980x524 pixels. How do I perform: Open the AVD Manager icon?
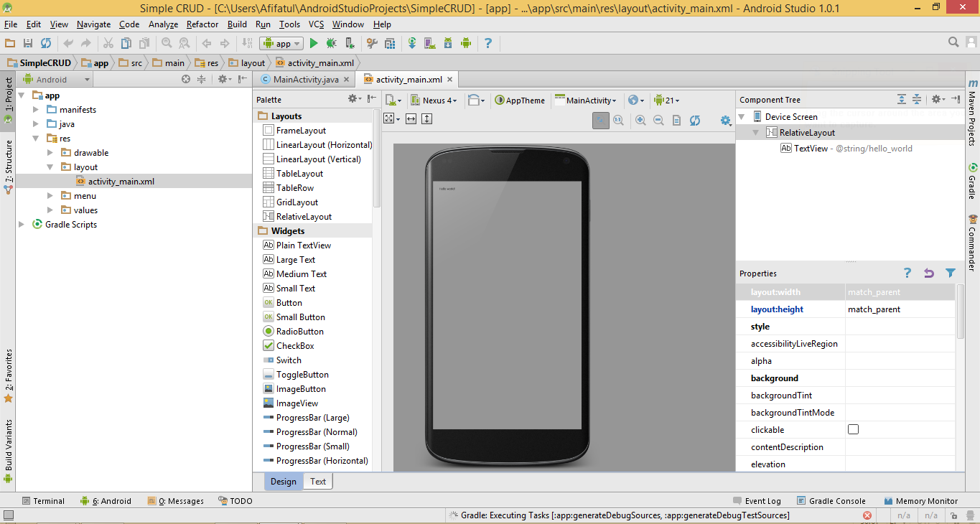[x=429, y=43]
